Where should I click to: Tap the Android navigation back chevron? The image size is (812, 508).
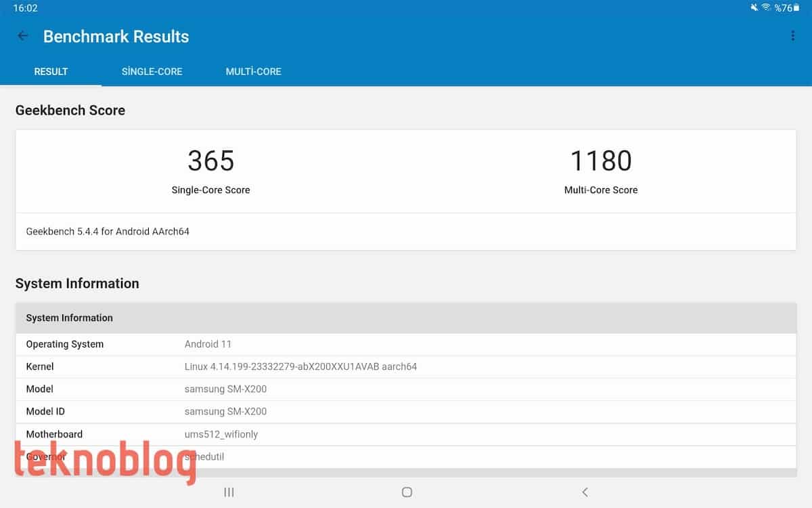pos(585,492)
